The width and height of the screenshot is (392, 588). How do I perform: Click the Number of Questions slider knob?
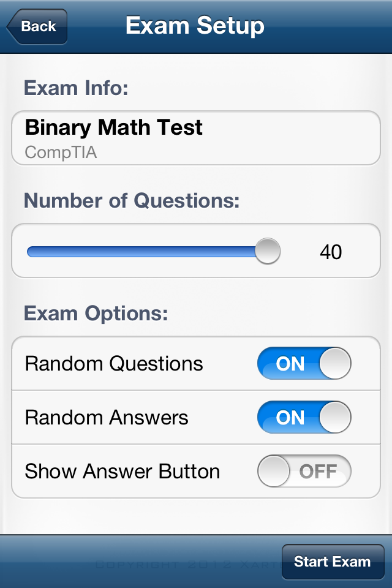pos(267,251)
